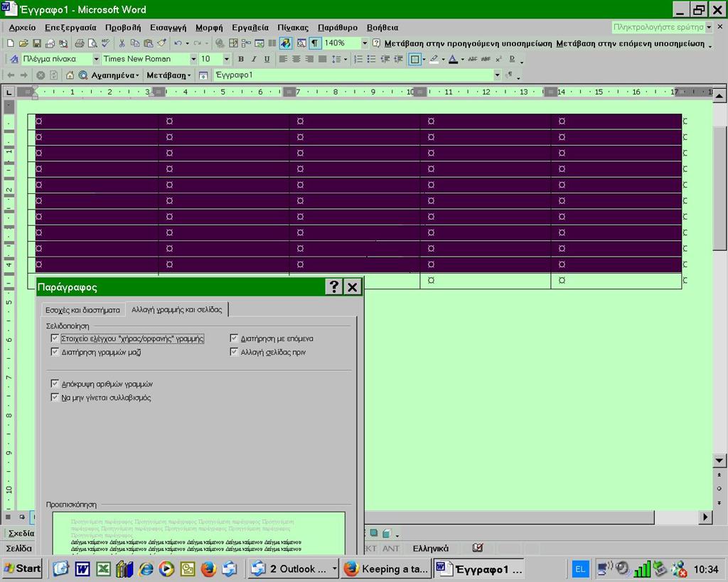Insert a hyperlink using the globe icon
The width and height of the screenshot is (728, 582).
click(x=219, y=43)
